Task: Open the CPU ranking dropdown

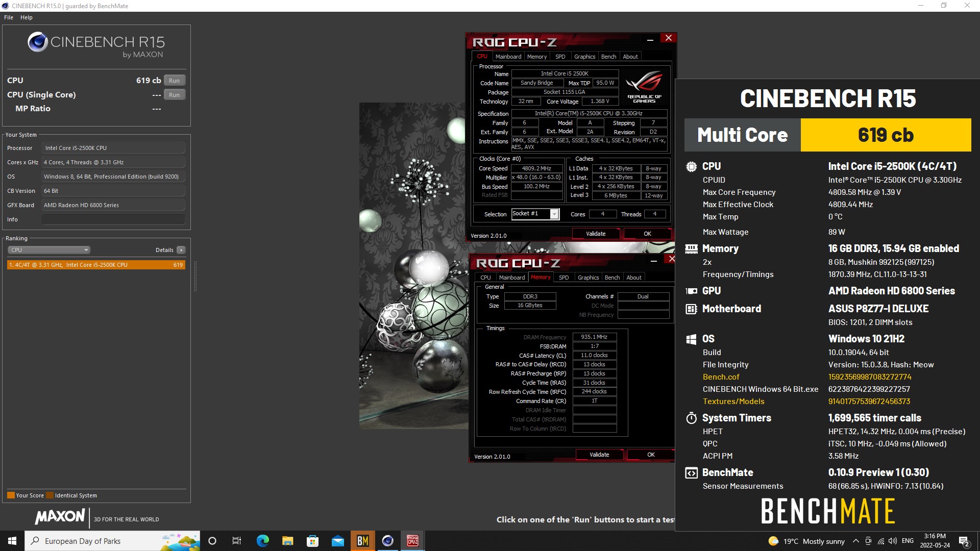Action: pos(49,250)
